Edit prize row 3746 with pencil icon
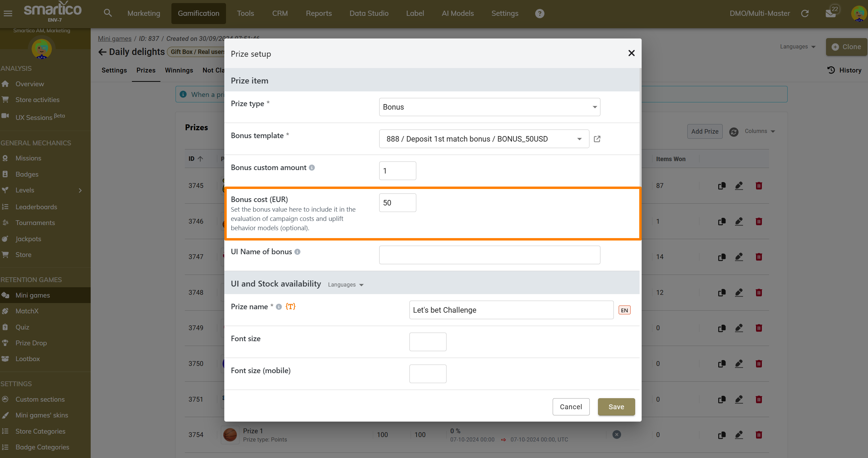 (739, 221)
